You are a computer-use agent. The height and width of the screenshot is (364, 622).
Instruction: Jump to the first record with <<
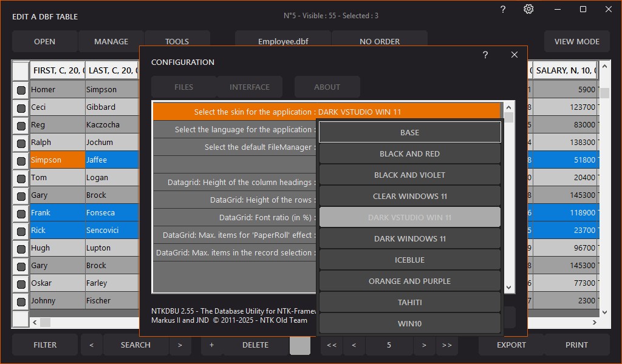click(332, 345)
